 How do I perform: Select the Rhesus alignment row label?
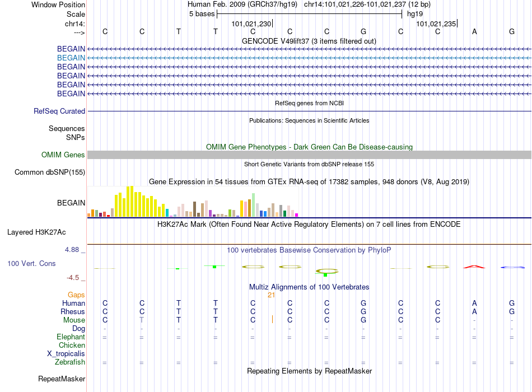coord(73,311)
